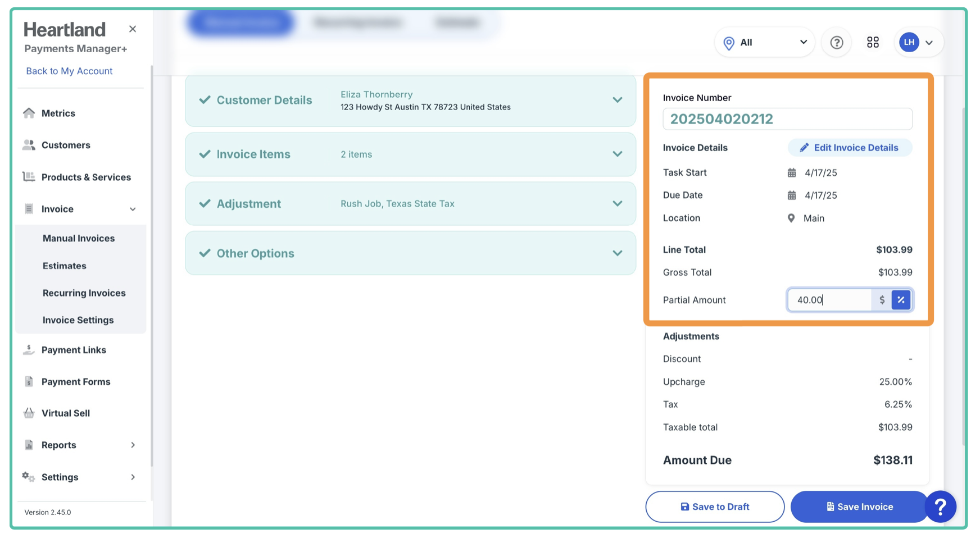Screen dimensions: 980x538
Task: Go to Recurring Invoices menu item
Action: [x=84, y=293]
